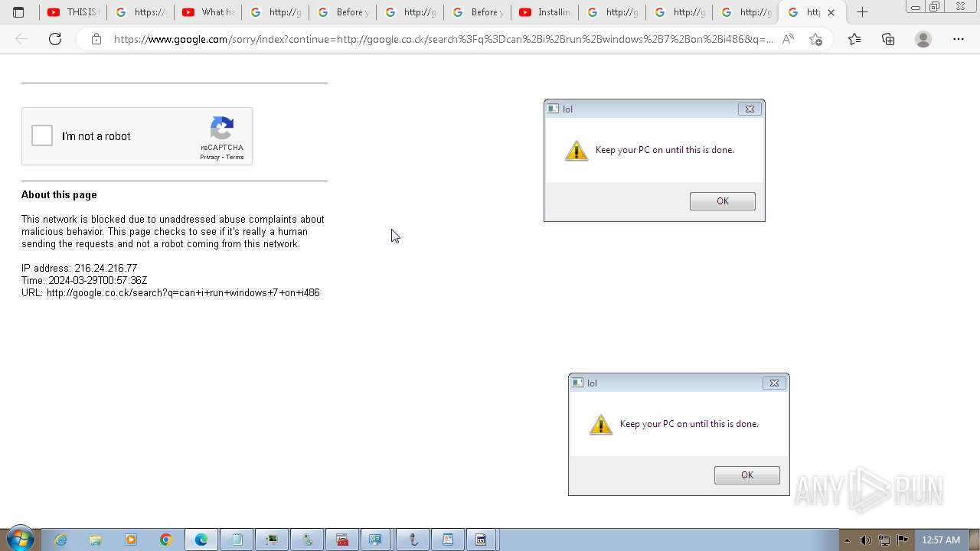The width and height of the screenshot is (980, 551).
Task: Open the red toolbox taskbar item
Action: click(342, 540)
